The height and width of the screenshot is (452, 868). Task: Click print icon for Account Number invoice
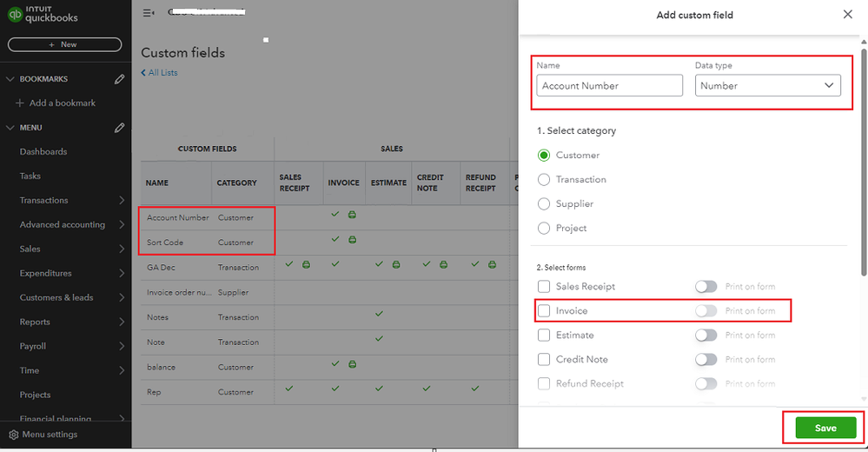click(x=353, y=215)
